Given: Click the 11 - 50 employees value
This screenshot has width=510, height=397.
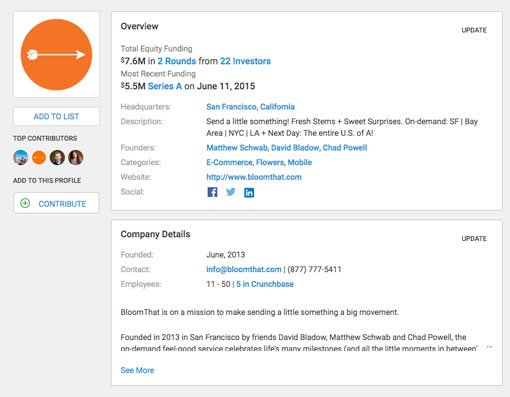Looking at the screenshot, I should point(218,284).
